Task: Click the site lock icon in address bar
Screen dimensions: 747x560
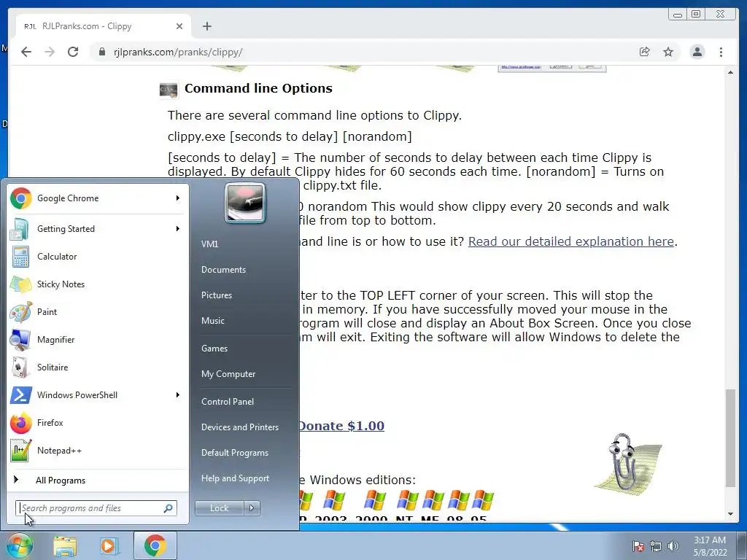Action: click(x=102, y=52)
